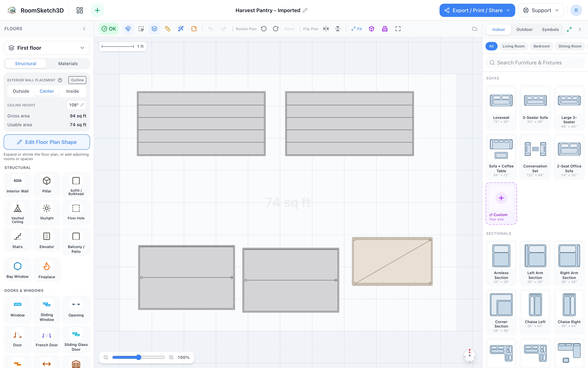
Task: Add a Custom size sofa
Action: click(501, 204)
